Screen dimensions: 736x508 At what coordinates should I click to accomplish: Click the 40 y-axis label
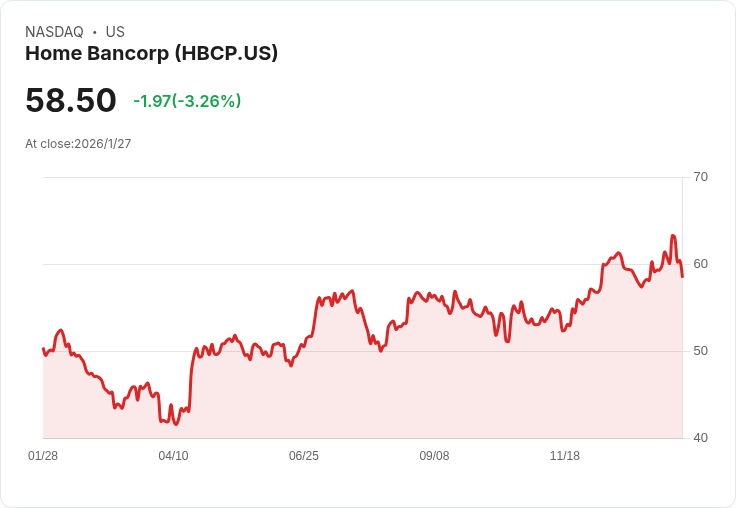[x=700, y=438]
